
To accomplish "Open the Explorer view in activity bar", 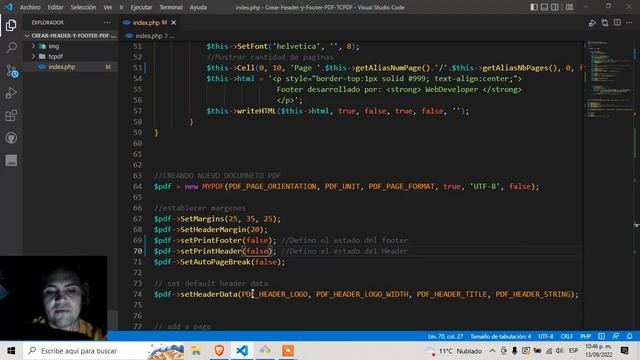I will (11, 25).
